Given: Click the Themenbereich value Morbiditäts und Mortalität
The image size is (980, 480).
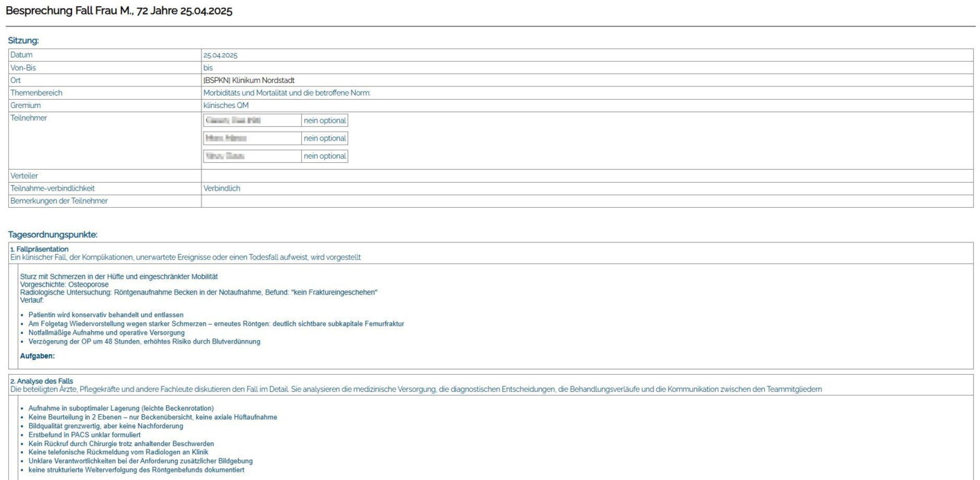Looking at the screenshot, I should click(x=287, y=93).
